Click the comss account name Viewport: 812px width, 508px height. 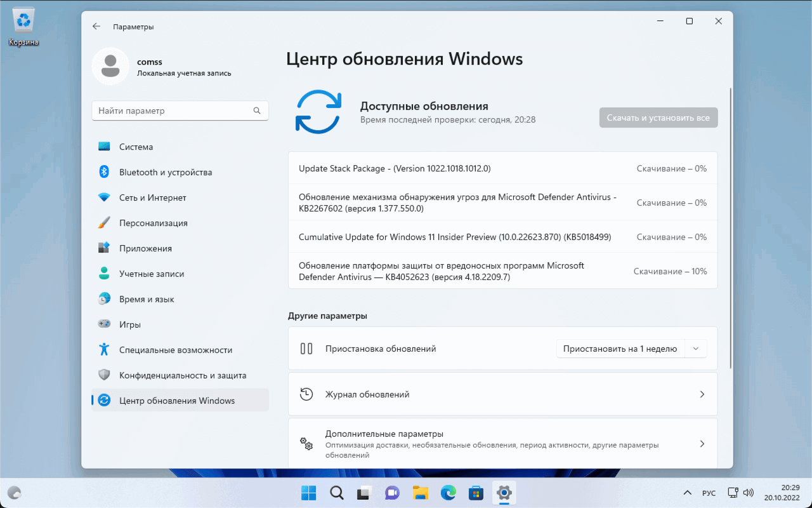pos(150,62)
